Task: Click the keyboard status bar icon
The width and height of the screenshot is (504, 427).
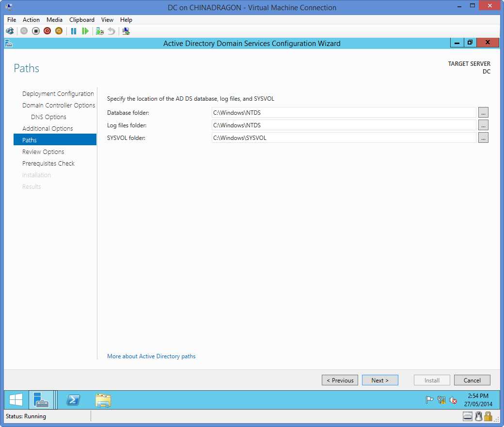Action: click(x=468, y=416)
